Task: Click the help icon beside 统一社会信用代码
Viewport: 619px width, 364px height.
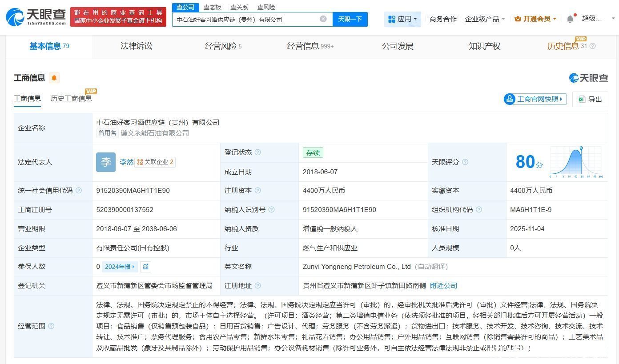Action: (x=79, y=191)
